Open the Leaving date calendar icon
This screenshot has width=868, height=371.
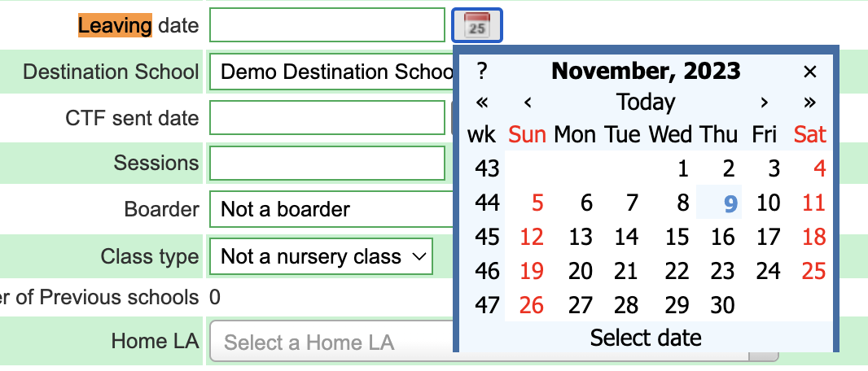pos(476,25)
